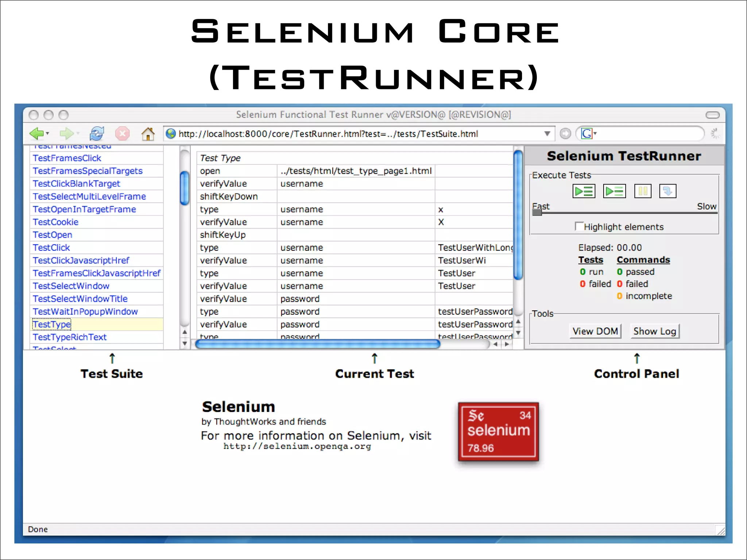Open the TestClickBlankTarget test

pos(76,184)
